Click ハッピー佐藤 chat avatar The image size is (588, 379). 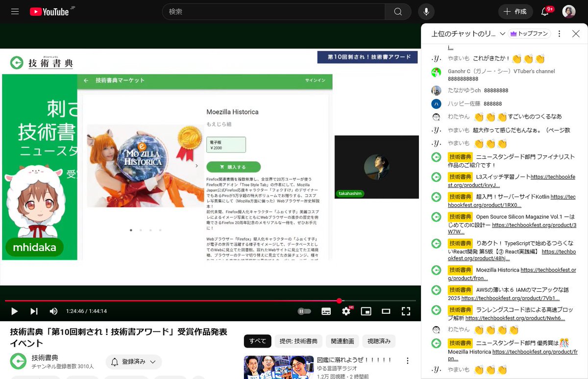tap(436, 104)
